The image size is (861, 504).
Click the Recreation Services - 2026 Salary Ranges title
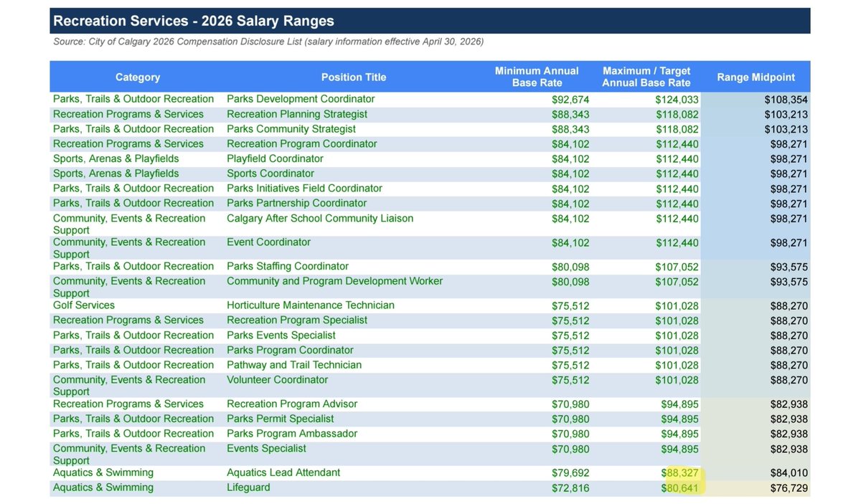coord(194,22)
